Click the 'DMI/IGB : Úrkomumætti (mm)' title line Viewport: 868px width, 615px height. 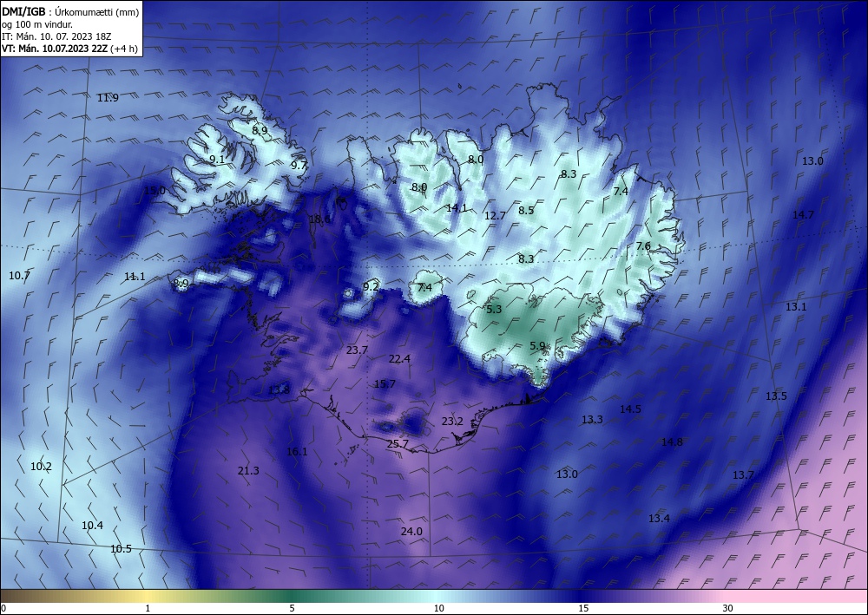tap(70, 12)
